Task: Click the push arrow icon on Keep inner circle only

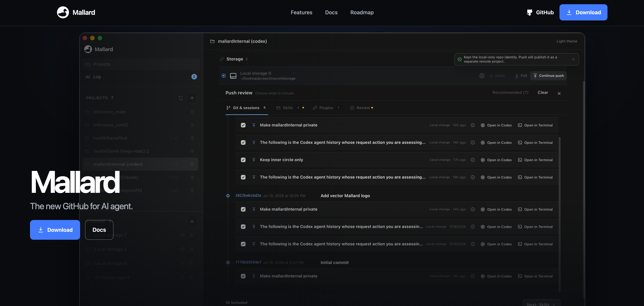Action: tap(254, 160)
